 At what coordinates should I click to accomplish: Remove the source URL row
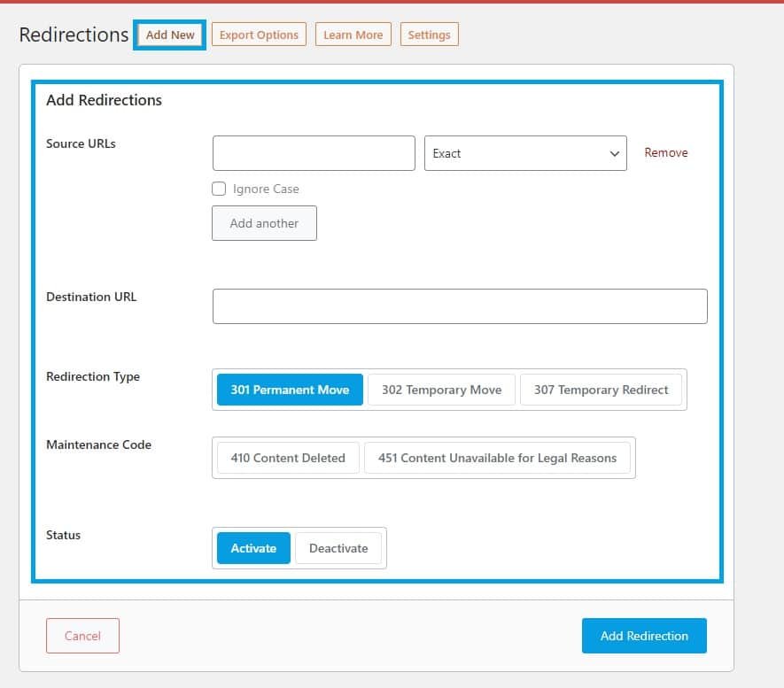pos(665,152)
